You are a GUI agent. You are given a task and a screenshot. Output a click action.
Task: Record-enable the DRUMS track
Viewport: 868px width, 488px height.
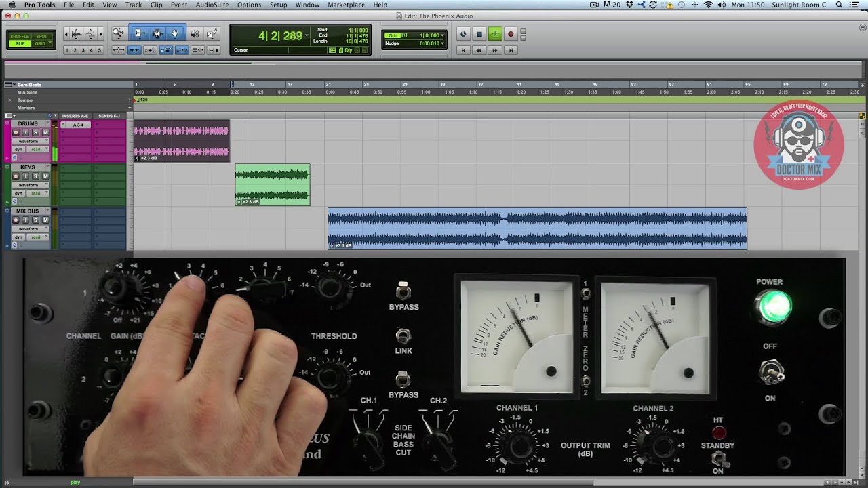[16, 132]
